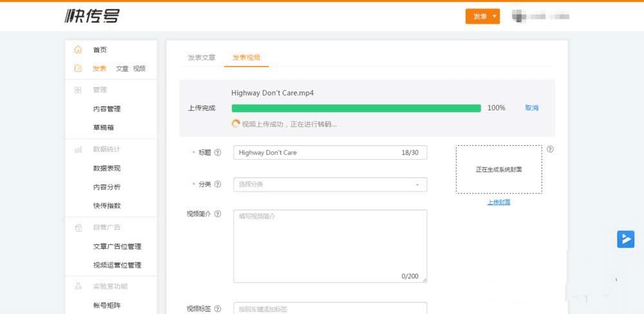Expand the orange 发表 dropdown arrow
This screenshot has height=314, width=644.
(495, 16)
